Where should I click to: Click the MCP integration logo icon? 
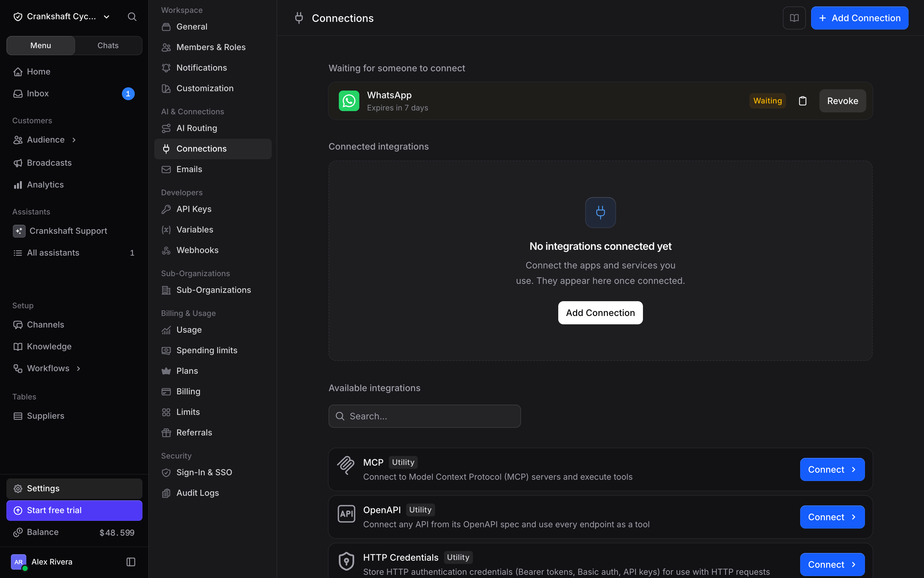tap(346, 465)
